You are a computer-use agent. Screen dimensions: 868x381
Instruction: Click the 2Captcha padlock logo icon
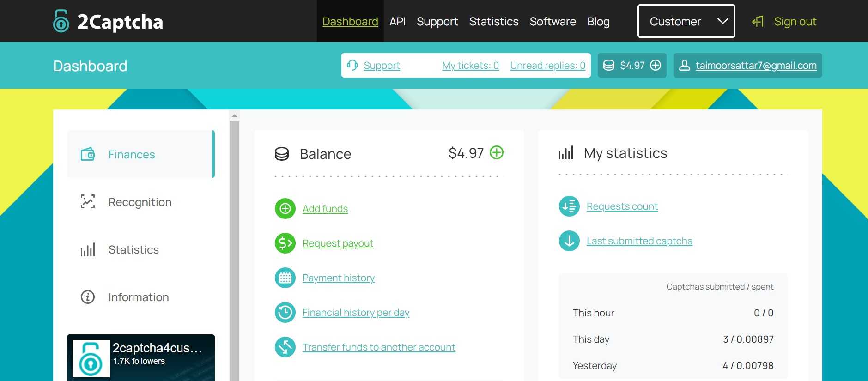(61, 21)
